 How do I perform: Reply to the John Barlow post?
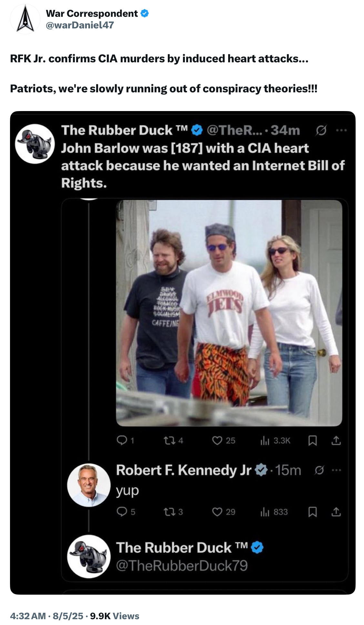coord(122,440)
